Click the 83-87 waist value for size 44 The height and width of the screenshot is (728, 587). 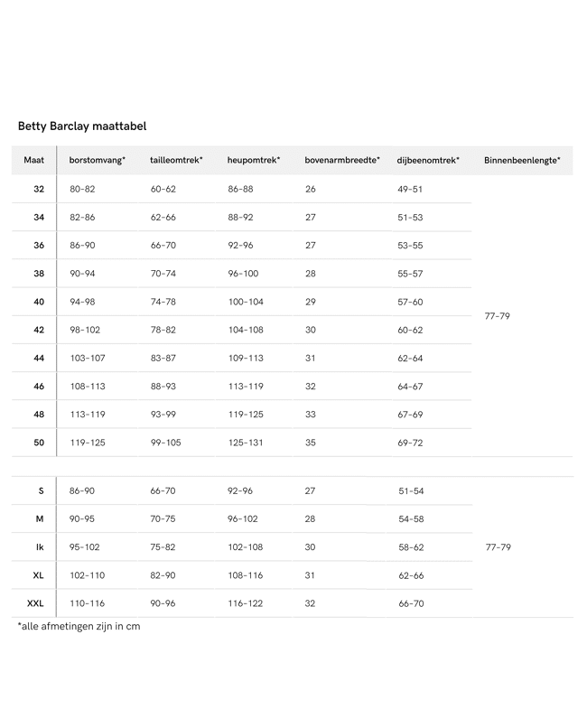point(163,359)
